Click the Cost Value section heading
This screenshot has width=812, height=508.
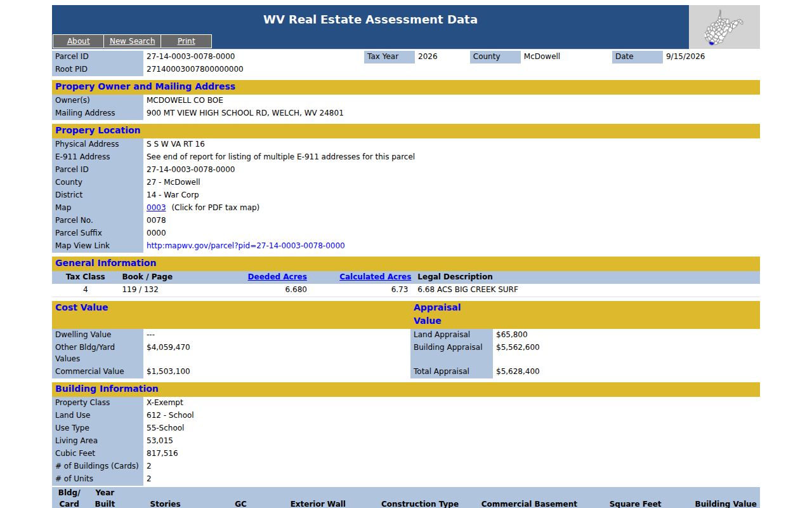click(82, 308)
